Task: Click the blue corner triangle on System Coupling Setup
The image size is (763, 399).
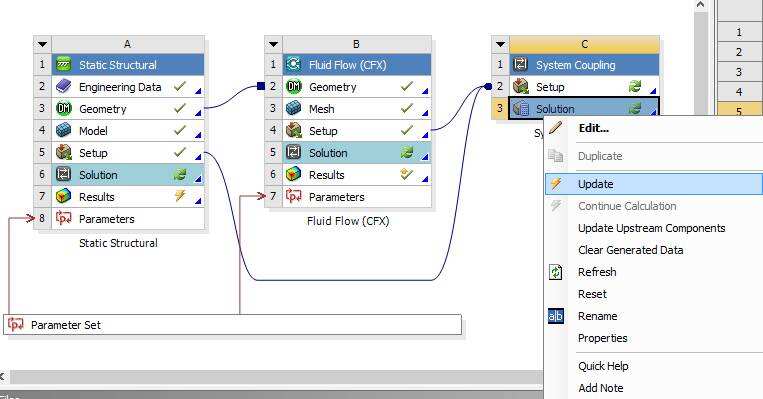Action: pyautogui.click(x=653, y=91)
